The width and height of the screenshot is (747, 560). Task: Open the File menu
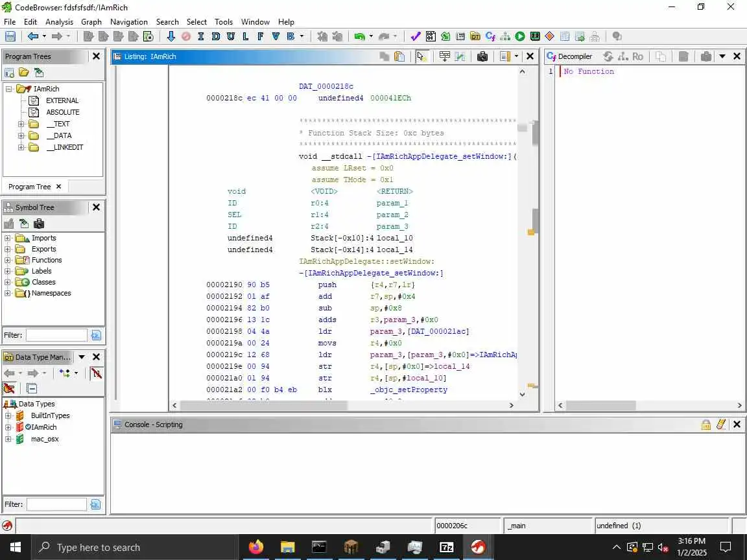(10, 22)
